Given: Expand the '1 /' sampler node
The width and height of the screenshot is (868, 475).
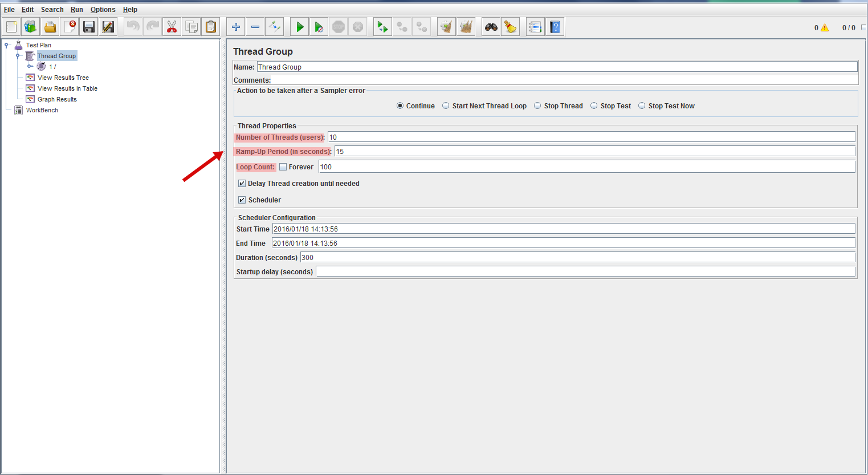Looking at the screenshot, I should [x=30, y=67].
